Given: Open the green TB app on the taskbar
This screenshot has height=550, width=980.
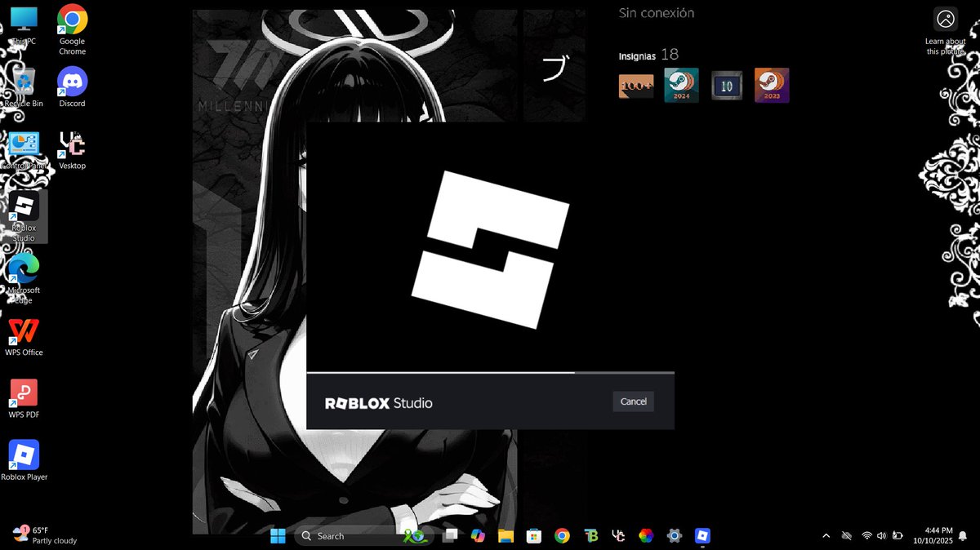Looking at the screenshot, I should pos(590,536).
